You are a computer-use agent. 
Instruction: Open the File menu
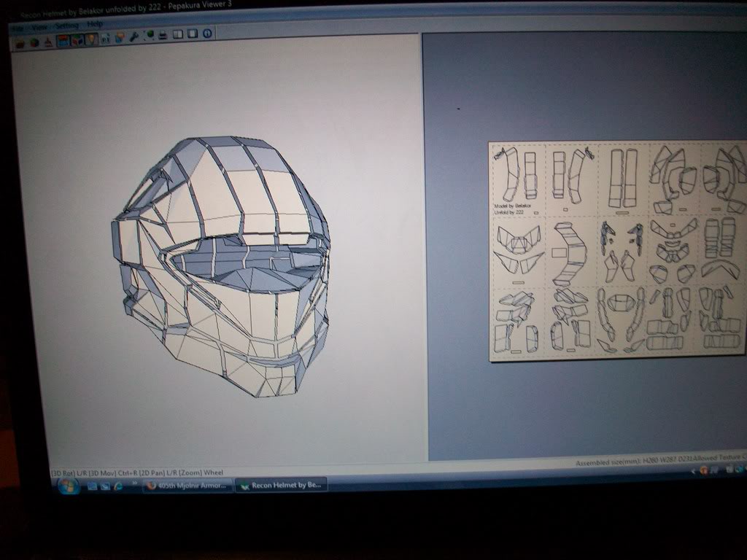(18, 29)
